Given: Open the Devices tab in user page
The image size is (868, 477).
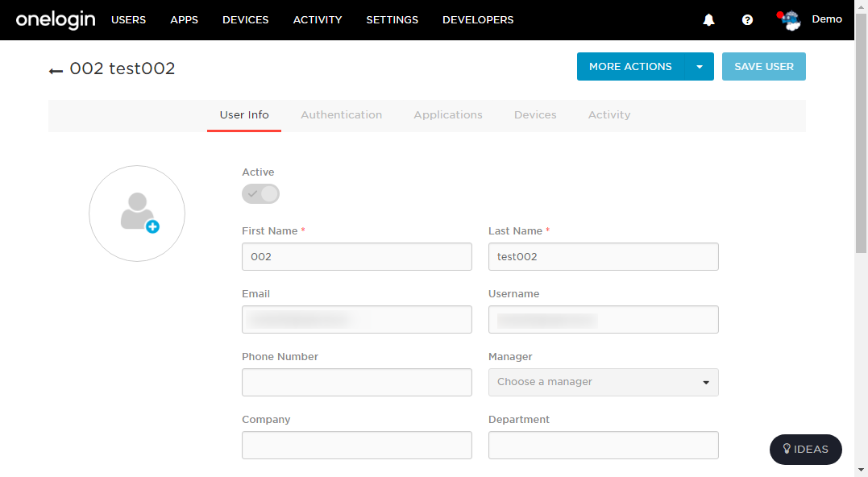Looking at the screenshot, I should point(535,115).
